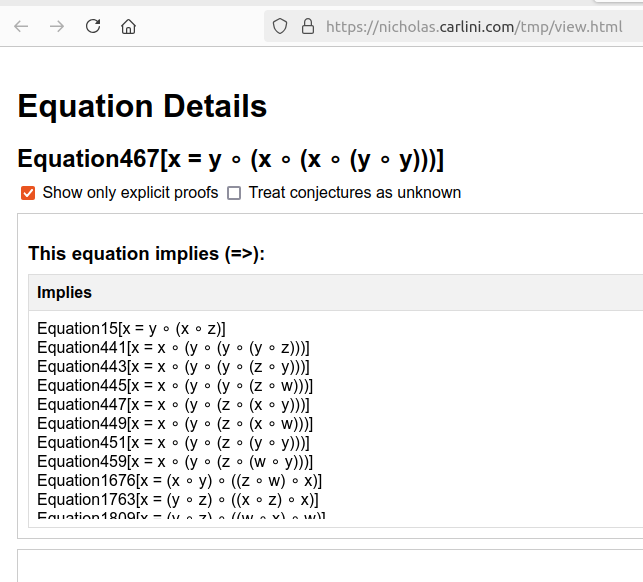Viewport: 643px width, 582px height.
Task: Open the tracking protection shield icon
Action: point(280,27)
